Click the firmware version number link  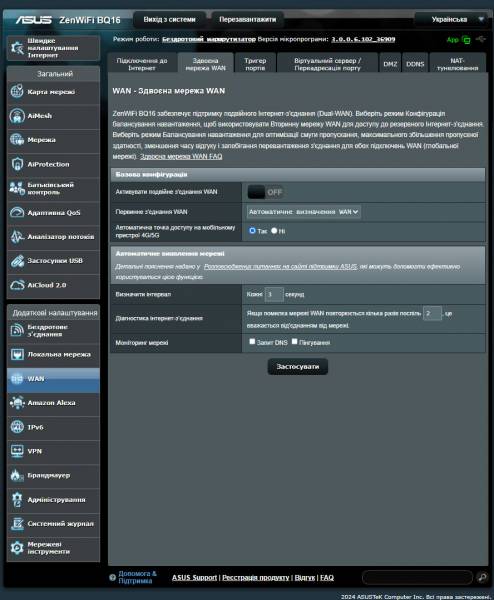(363, 39)
